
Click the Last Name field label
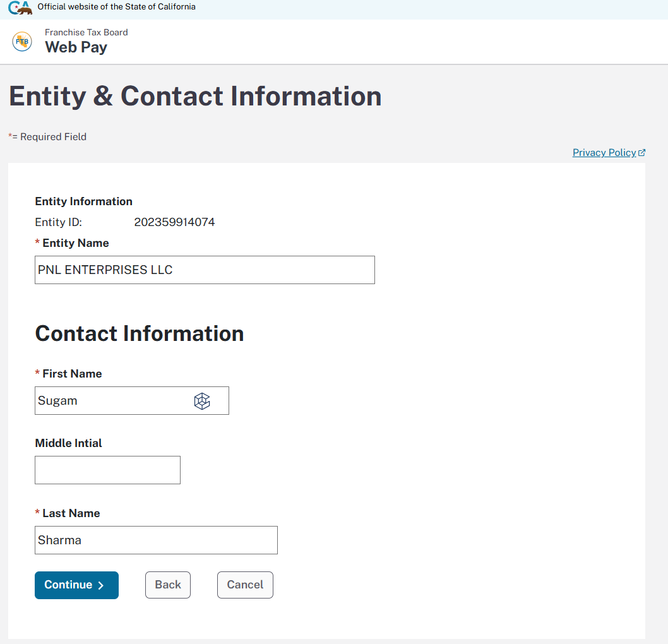coord(71,513)
